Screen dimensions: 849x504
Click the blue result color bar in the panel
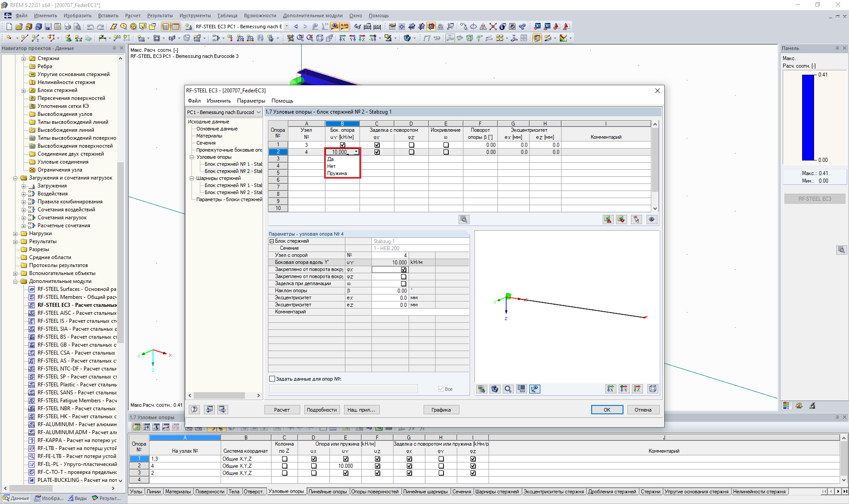pyautogui.click(x=808, y=117)
